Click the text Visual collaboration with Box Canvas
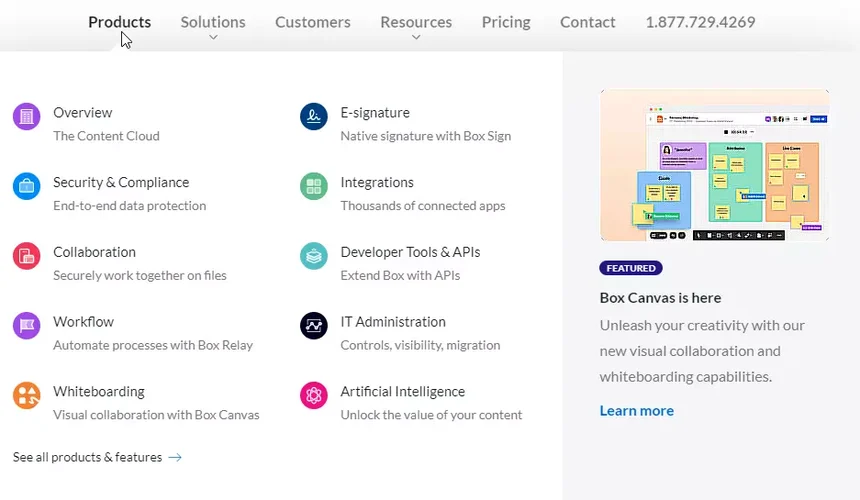The height and width of the screenshot is (500, 860). tap(156, 414)
